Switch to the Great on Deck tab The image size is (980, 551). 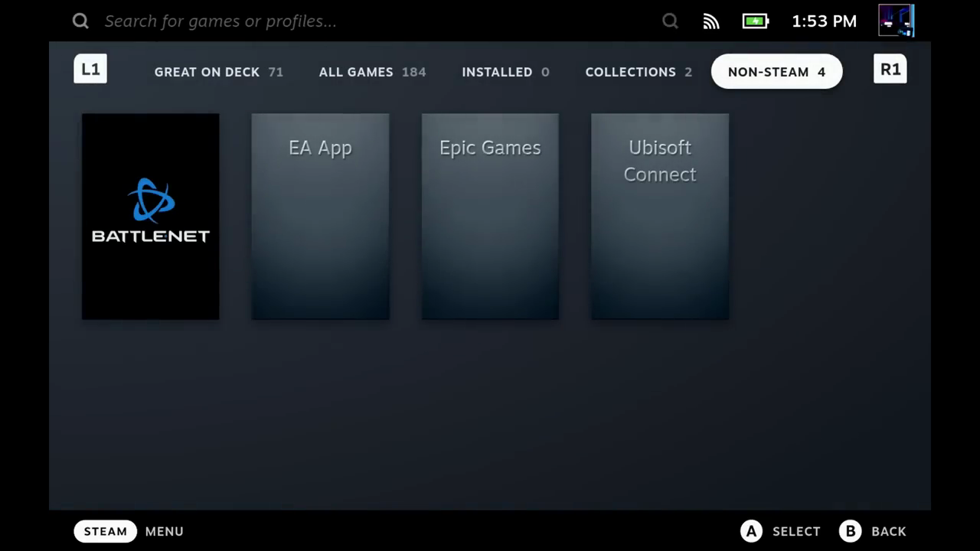pyautogui.click(x=219, y=72)
